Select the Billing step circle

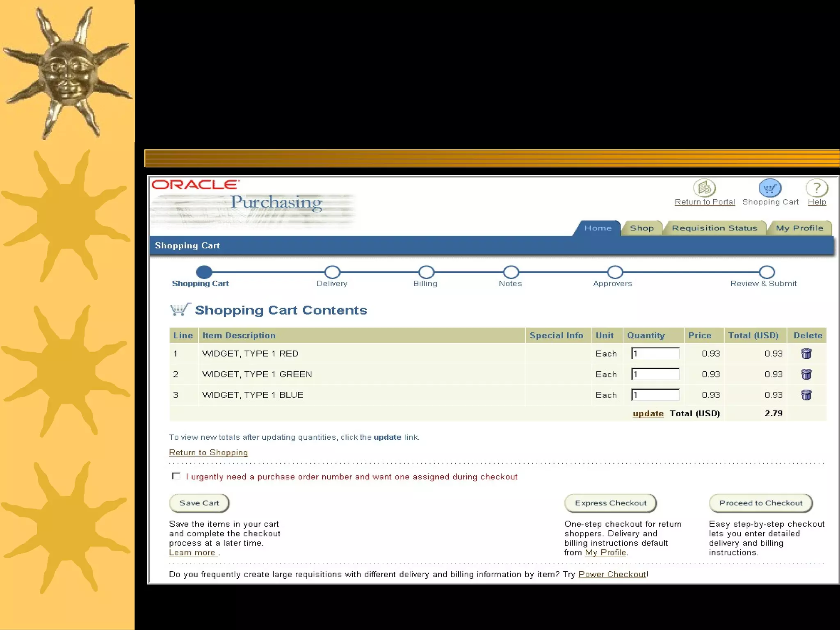click(426, 272)
